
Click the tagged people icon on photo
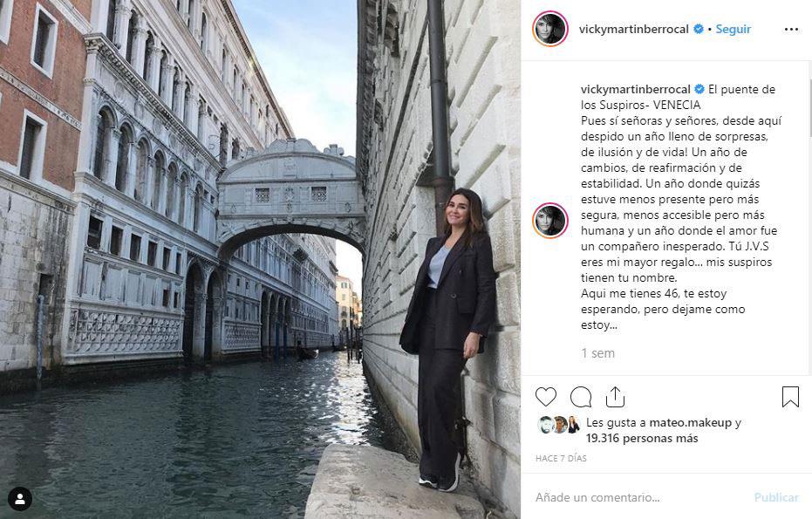coord(20,499)
